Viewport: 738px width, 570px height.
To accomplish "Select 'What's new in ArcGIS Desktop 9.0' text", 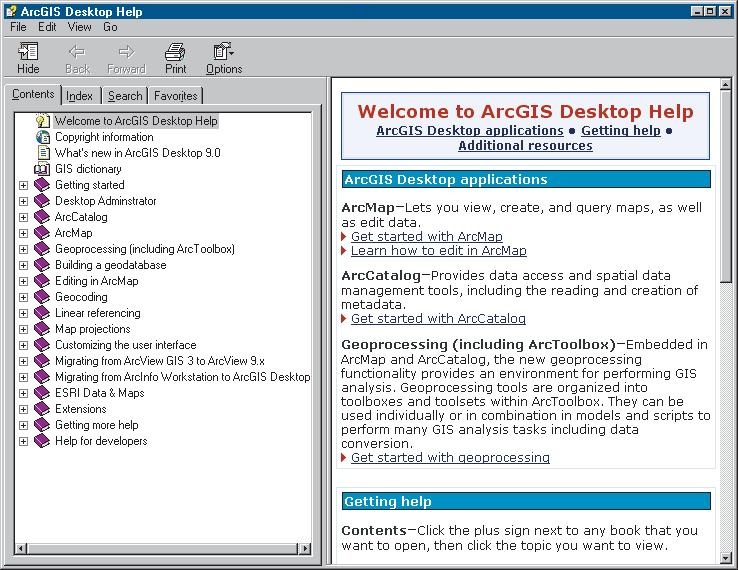I will click(137, 153).
